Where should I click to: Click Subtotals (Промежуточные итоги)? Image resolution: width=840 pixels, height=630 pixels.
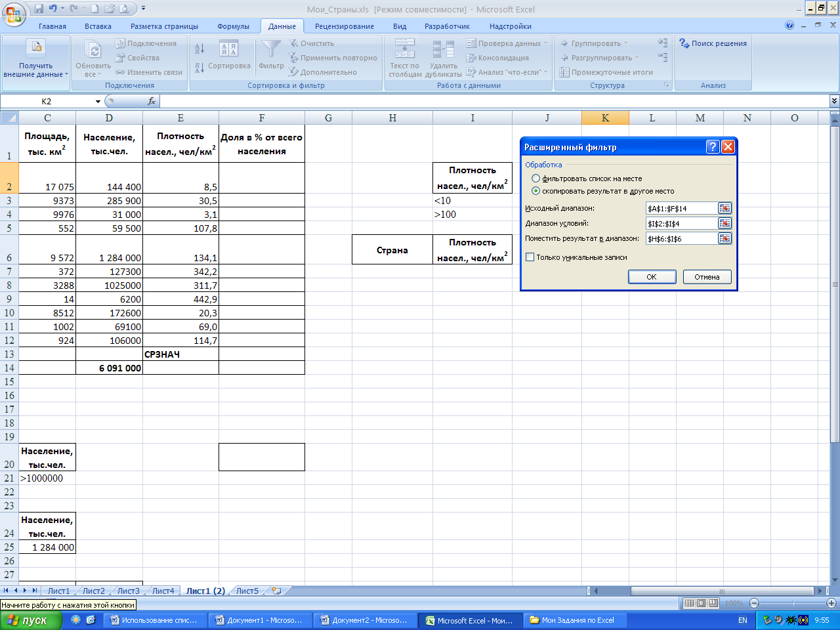click(606, 72)
